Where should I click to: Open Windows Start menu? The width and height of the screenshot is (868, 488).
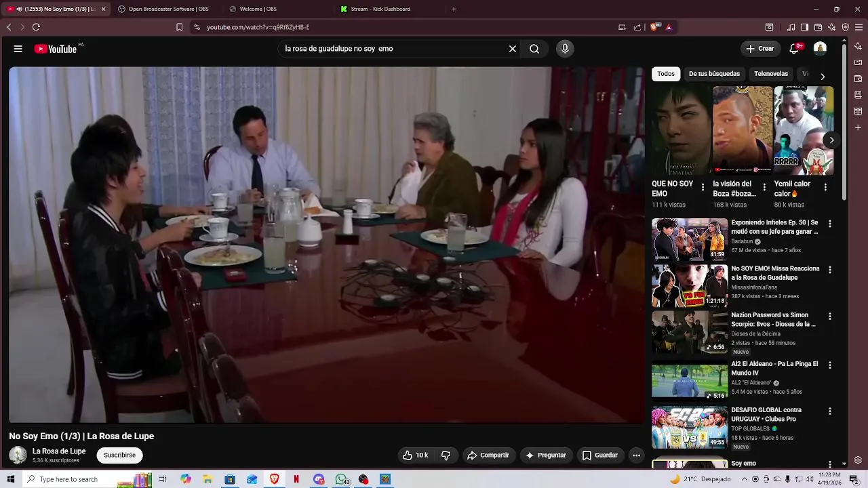point(11,479)
